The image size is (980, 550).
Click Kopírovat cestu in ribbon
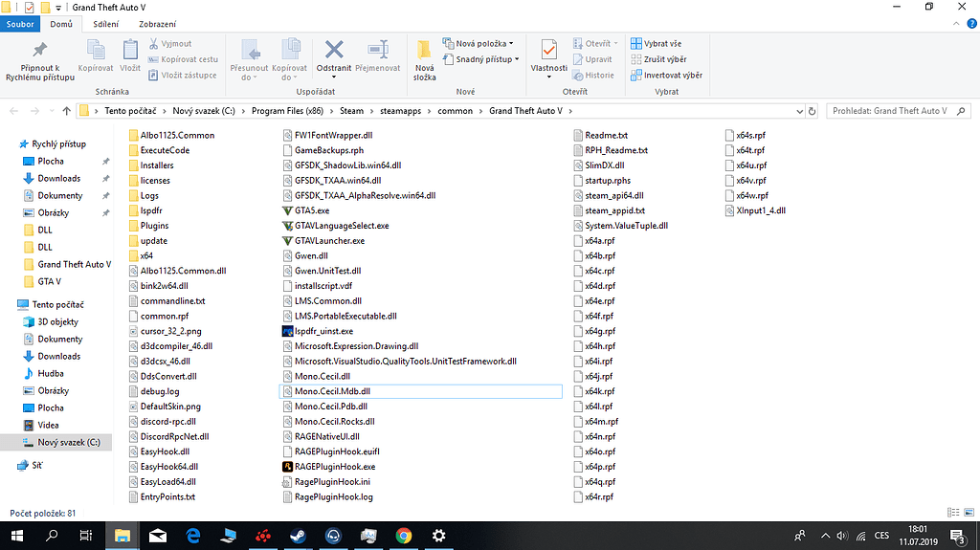[x=183, y=59]
